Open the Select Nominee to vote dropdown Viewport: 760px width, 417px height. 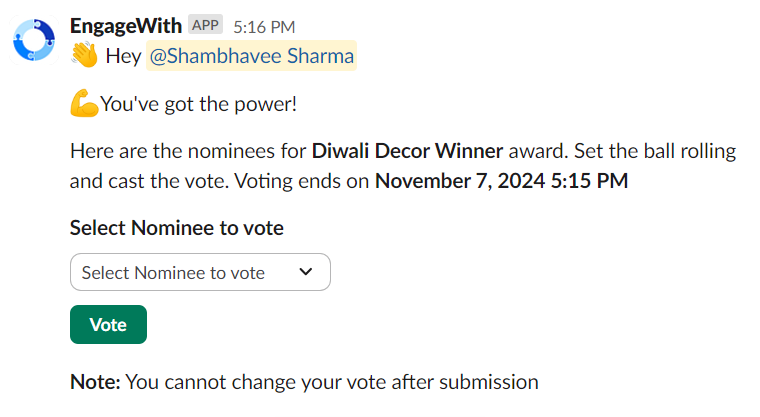click(x=200, y=272)
